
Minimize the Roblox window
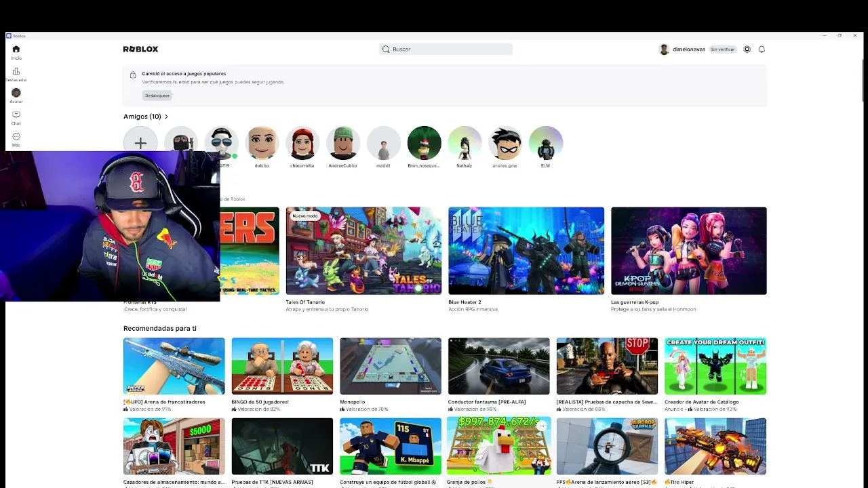(x=825, y=36)
